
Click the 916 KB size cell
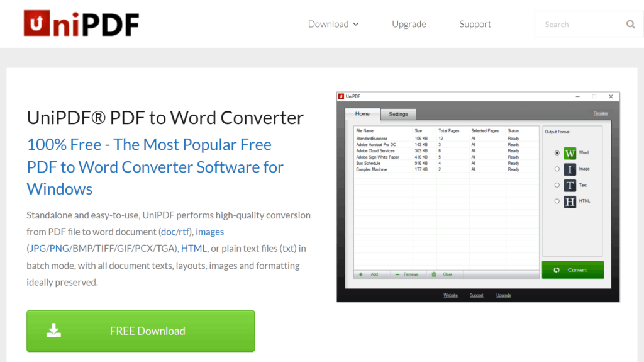[421, 163]
